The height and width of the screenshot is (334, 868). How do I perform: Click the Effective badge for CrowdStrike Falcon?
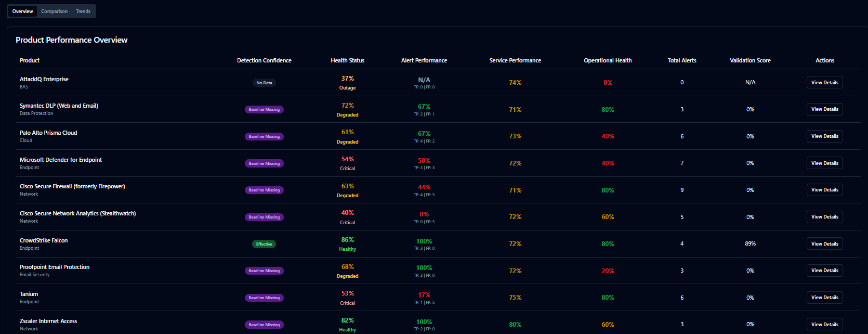264,244
